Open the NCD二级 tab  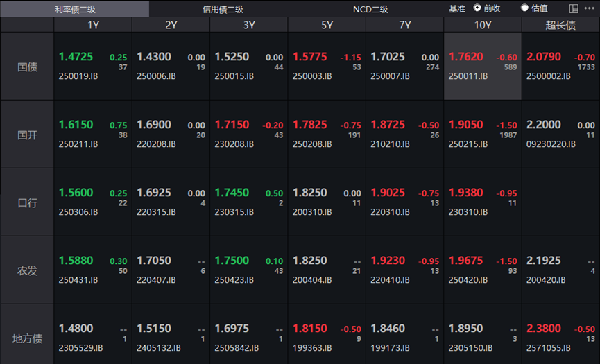[370, 9]
